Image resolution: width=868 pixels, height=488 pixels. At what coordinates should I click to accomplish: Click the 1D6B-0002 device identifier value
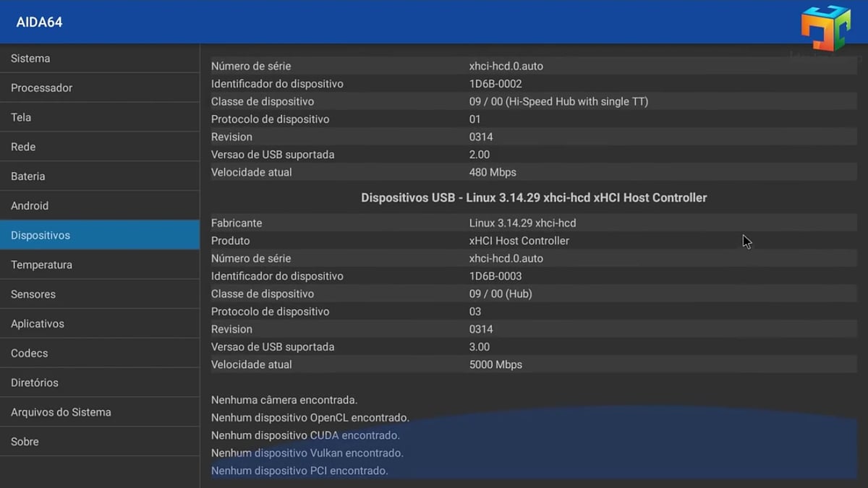[495, 84]
